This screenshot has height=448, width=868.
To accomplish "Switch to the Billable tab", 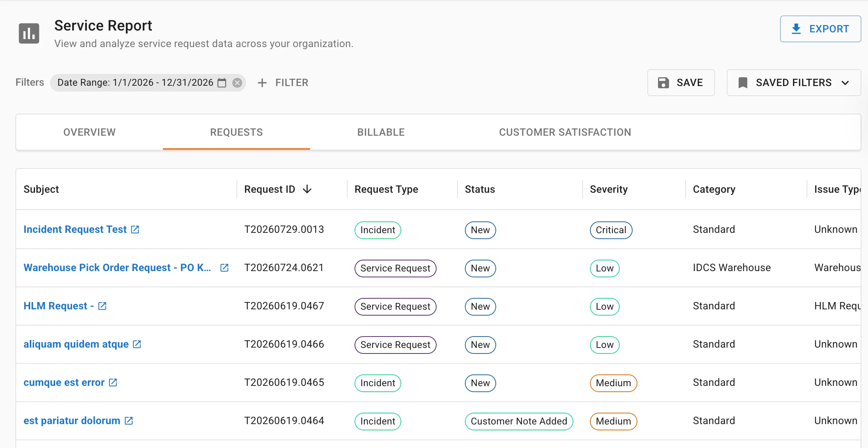I will pos(381,132).
